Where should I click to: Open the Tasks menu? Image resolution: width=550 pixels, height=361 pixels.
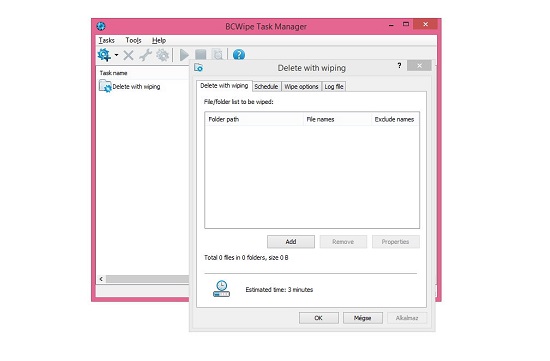coord(107,40)
